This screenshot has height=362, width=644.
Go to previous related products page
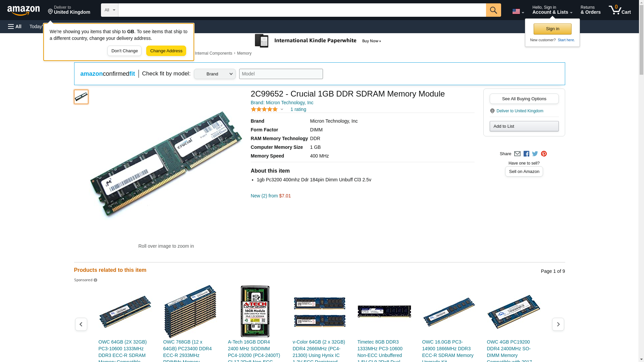(81, 324)
